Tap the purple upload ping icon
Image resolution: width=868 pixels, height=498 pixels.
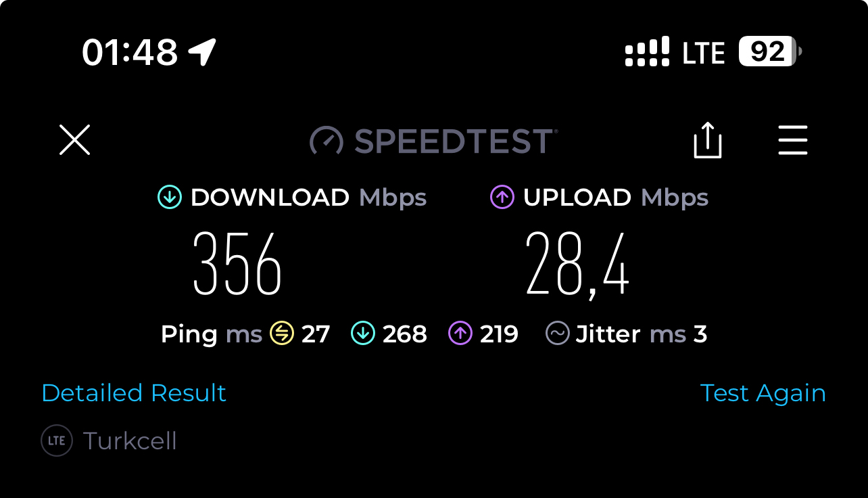(x=460, y=334)
